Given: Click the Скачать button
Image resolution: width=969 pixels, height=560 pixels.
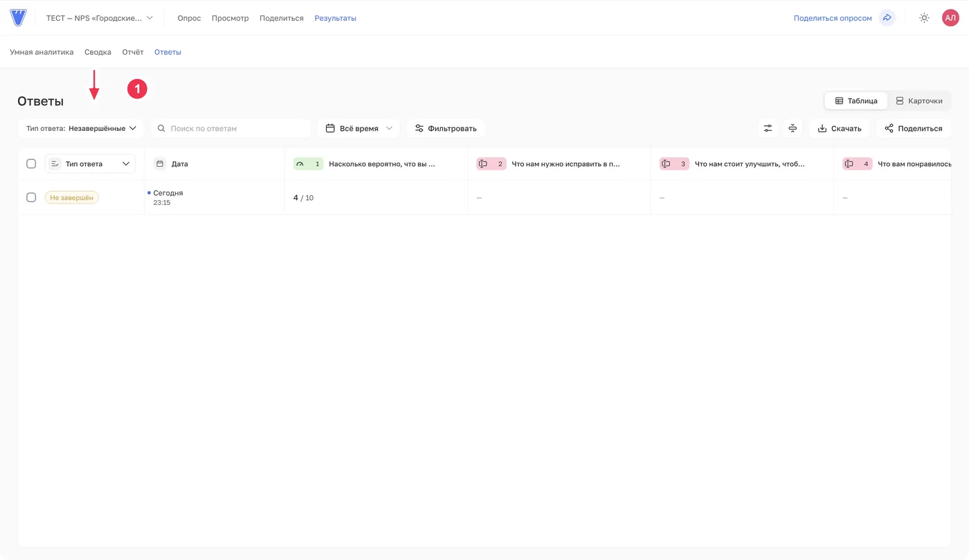Looking at the screenshot, I should pyautogui.click(x=840, y=128).
